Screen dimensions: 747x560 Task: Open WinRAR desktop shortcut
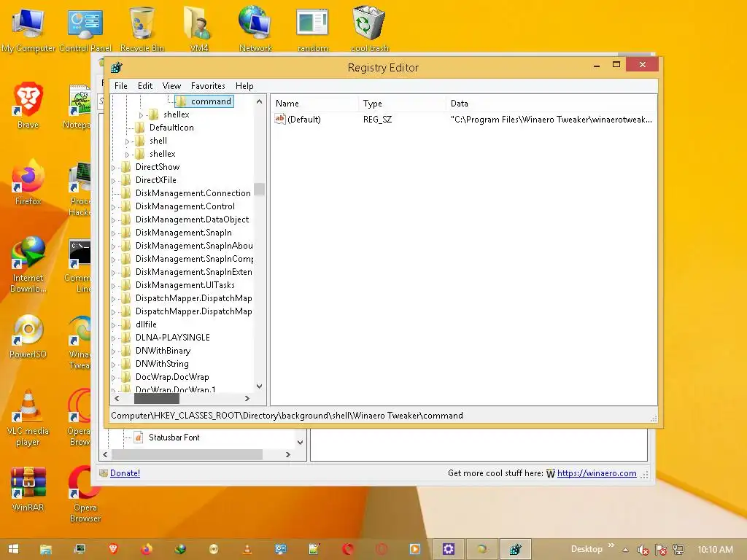tap(28, 489)
